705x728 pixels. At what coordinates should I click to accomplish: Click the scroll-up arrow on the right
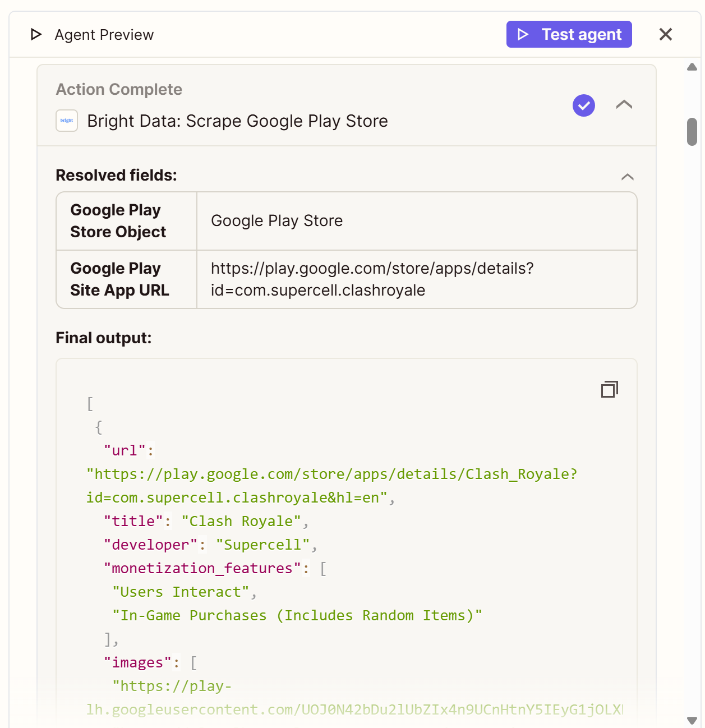pos(692,66)
